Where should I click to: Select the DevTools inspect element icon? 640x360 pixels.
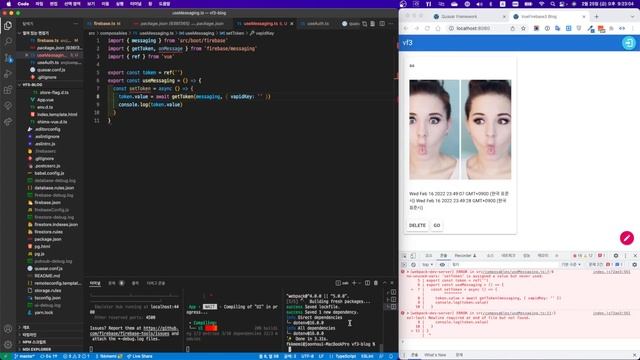pos(404,256)
